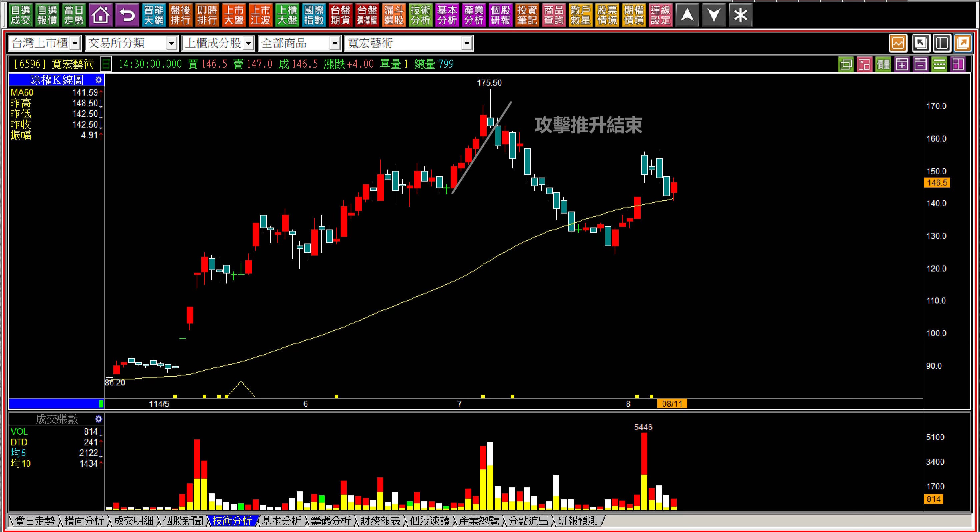
Task: Click the orange line-chart icon
Action: point(898,43)
